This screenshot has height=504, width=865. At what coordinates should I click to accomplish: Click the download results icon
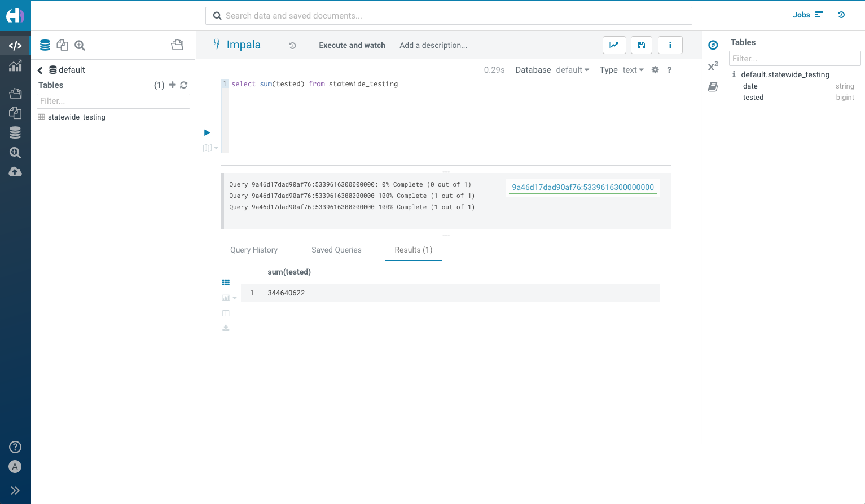coord(226,328)
